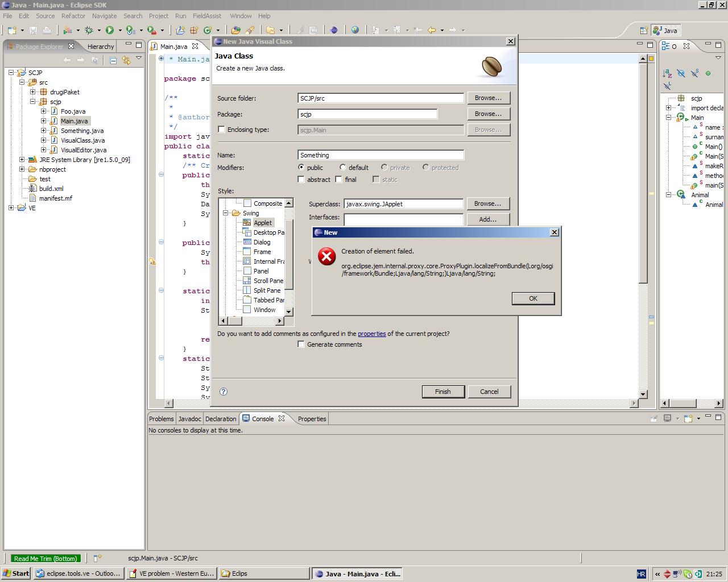Select the public modifier radio button
The height and width of the screenshot is (582, 728).
coord(301,168)
